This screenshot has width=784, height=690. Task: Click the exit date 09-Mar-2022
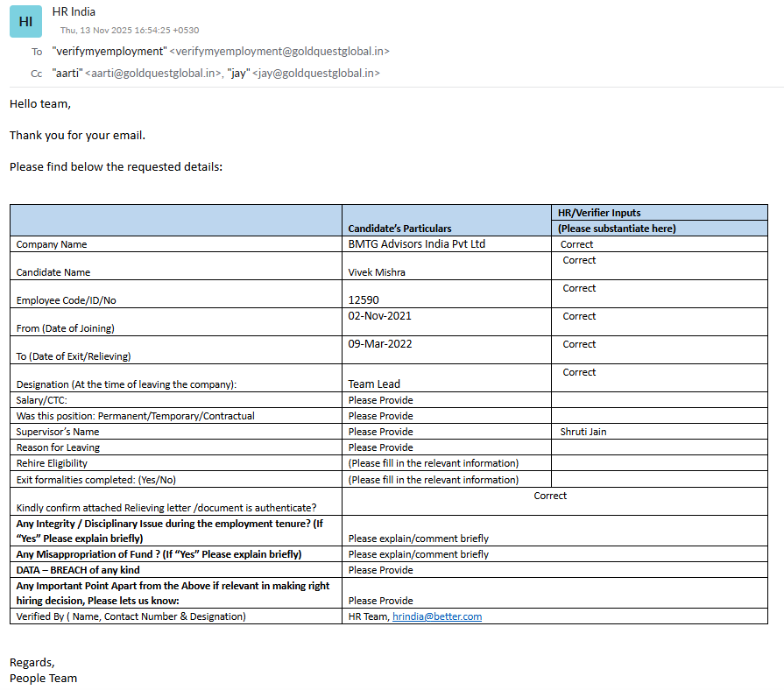[379, 344]
